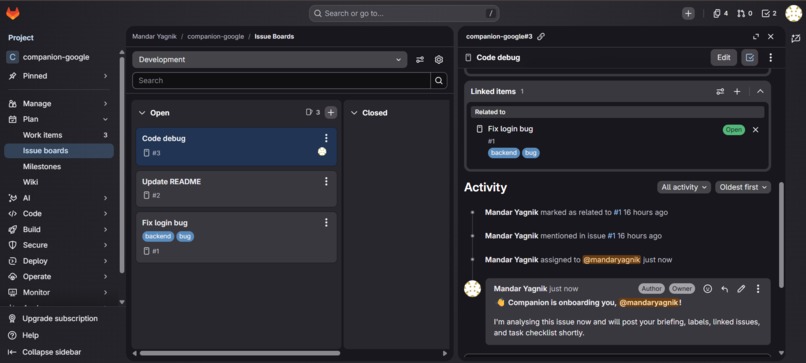806x363 pixels.
Task: Open the to-do list counter
Action: [769, 13]
